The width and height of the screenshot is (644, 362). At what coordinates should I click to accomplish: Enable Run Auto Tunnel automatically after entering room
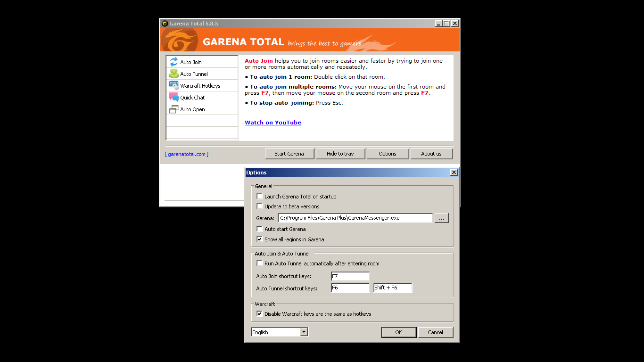click(x=259, y=263)
